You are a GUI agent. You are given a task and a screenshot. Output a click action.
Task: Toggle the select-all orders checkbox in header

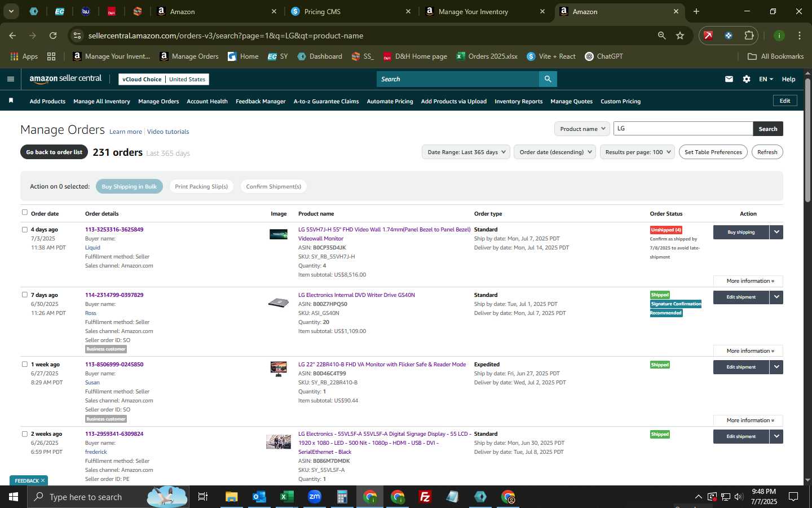click(24, 212)
